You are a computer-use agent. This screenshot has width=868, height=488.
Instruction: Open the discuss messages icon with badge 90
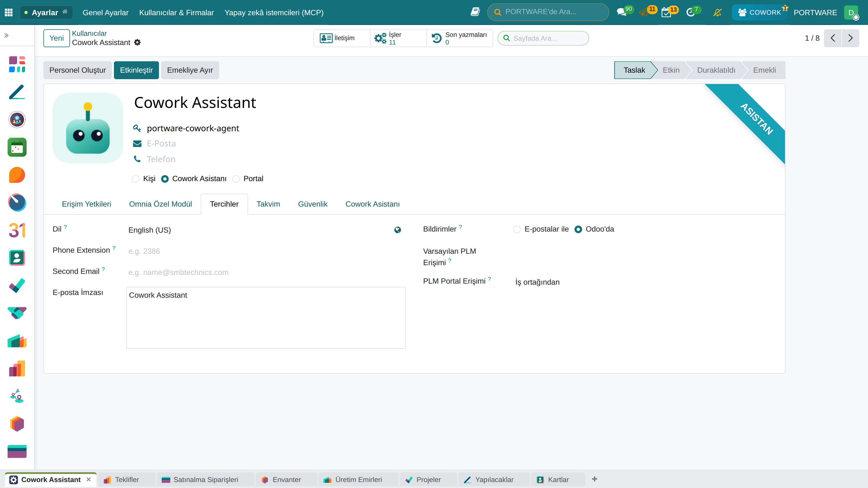pos(621,12)
